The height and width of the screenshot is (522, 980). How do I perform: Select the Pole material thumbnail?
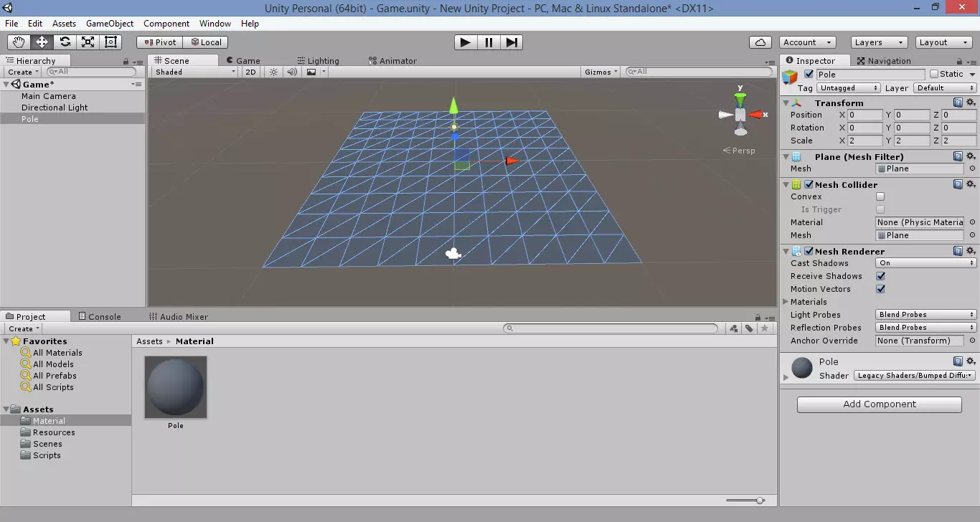[176, 387]
